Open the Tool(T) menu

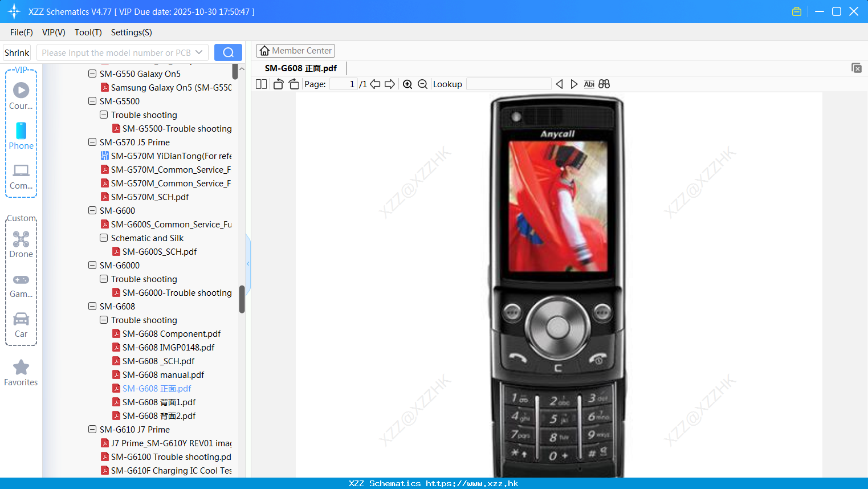click(88, 32)
